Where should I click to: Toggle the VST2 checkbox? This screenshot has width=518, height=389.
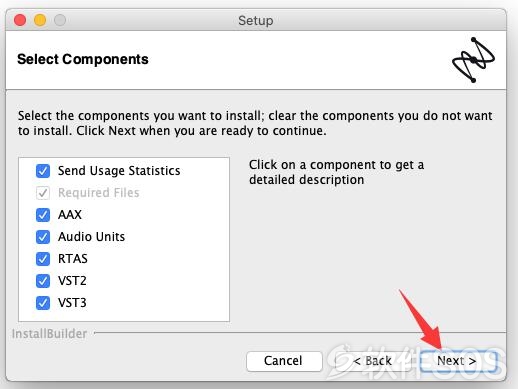point(43,281)
